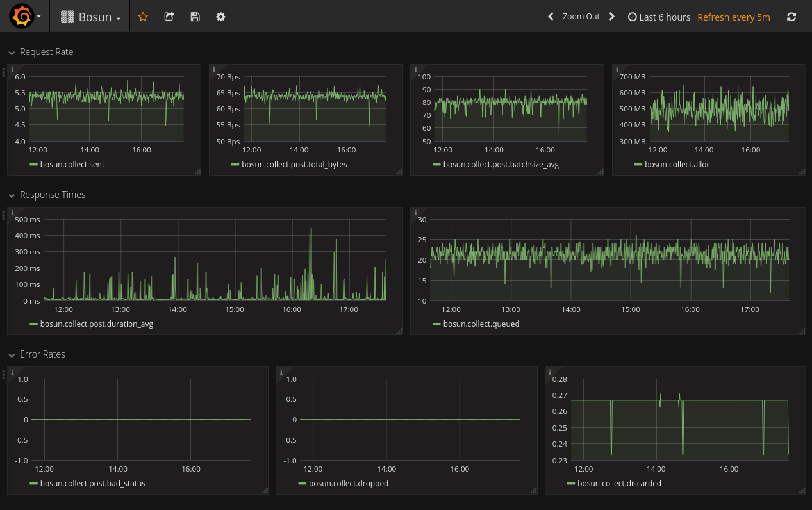Star the Bosun dashboard
The width and height of the screenshot is (812, 510).
143,17
